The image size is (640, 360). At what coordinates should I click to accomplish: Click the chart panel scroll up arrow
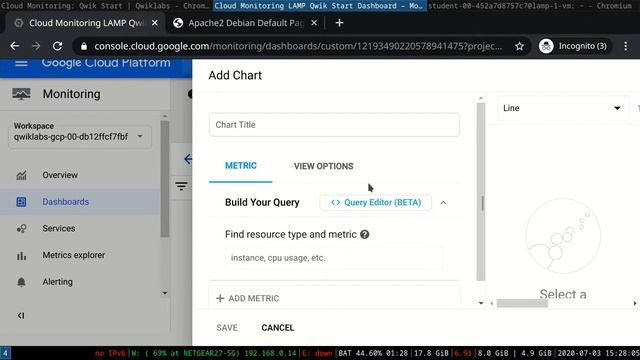(x=481, y=98)
